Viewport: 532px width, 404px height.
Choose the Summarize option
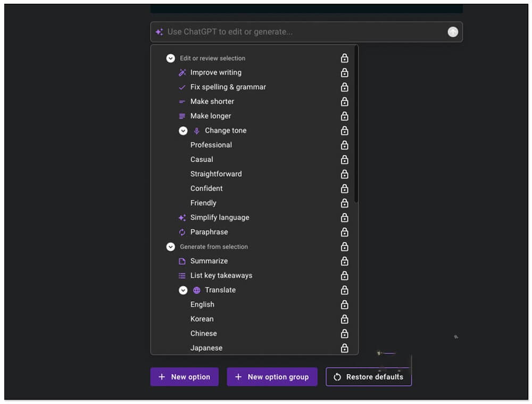[209, 261]
